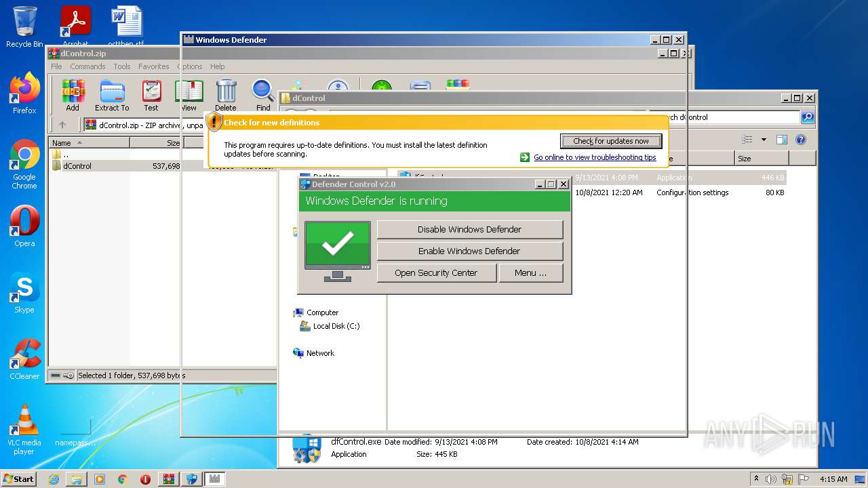Click the taskbar clock 4:15 AM
Viewport: 868px width, 488px height.
click(x=833, y=479)
